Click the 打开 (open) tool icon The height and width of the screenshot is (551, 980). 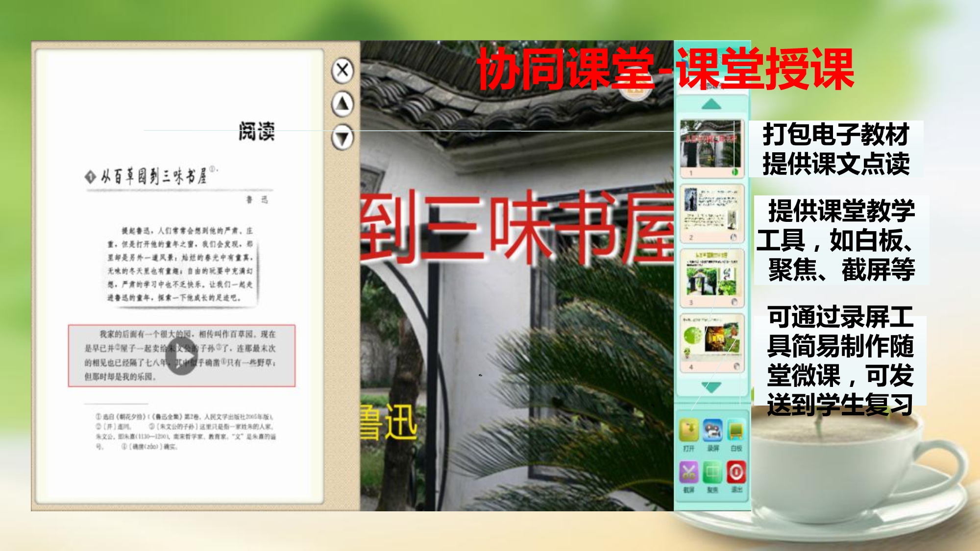coord(688,431)
